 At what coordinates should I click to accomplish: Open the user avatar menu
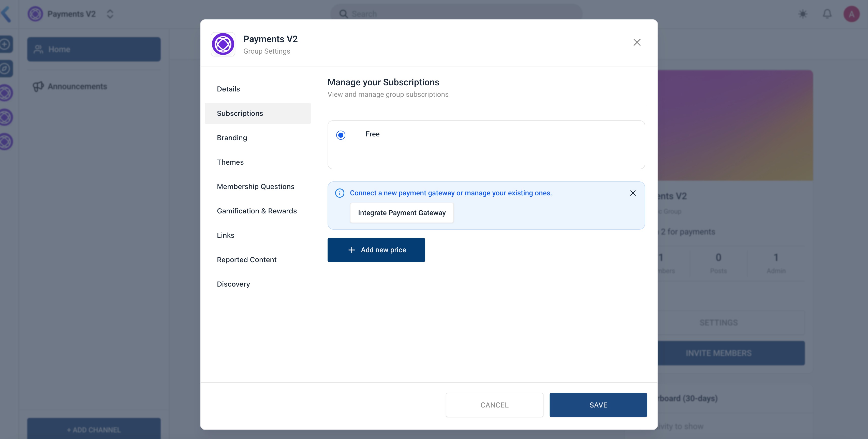[851, 14]
